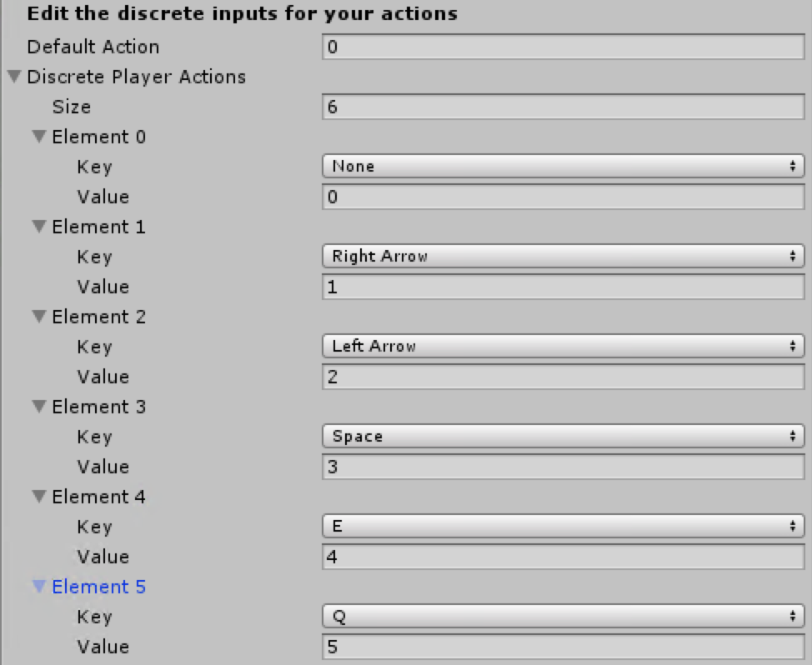The width and height of the screenshot is (812, 665).
Task: Click the Value field of Element 0
Action: (x=564, y=196)
